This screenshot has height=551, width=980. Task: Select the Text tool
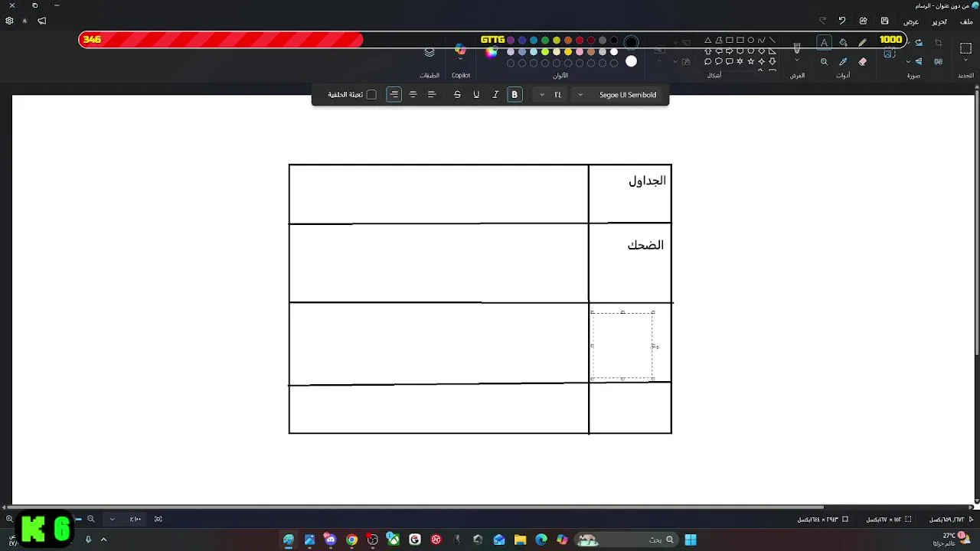click(x=825, y=43)
